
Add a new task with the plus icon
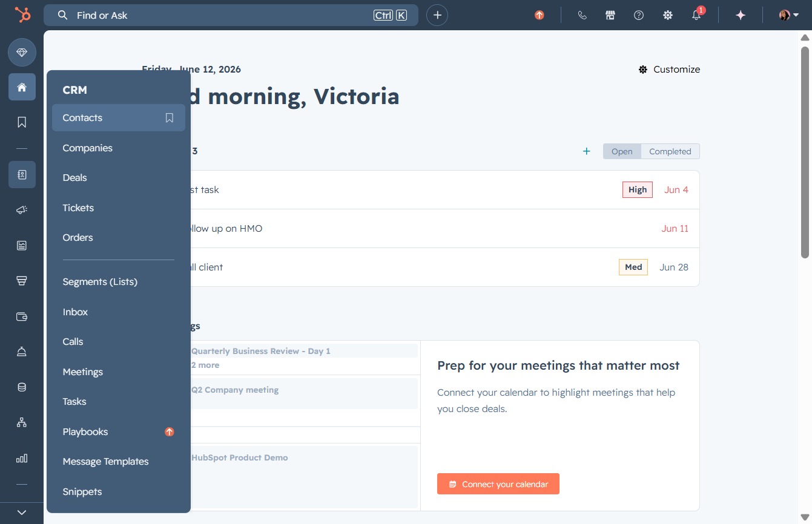pyautogui.click(x=586, y=151)
